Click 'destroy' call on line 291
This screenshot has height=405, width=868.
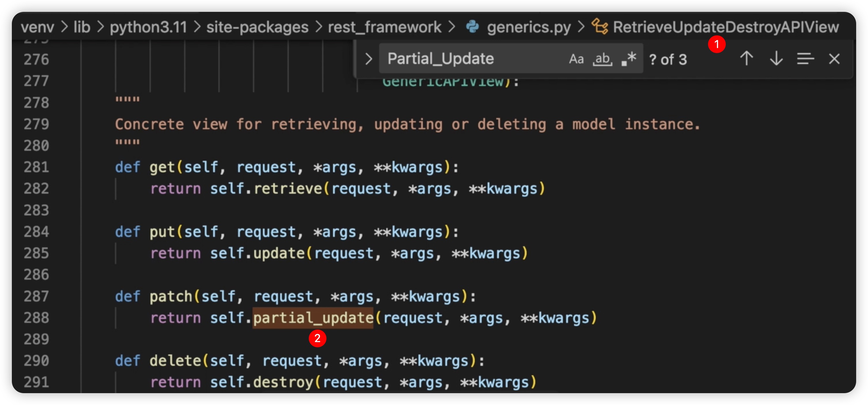(x=284, y=382)
